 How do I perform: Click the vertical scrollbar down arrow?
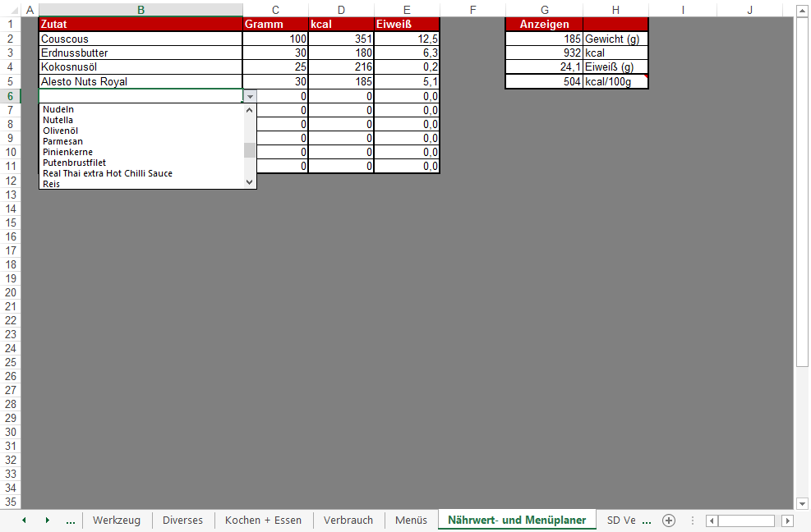802,502
